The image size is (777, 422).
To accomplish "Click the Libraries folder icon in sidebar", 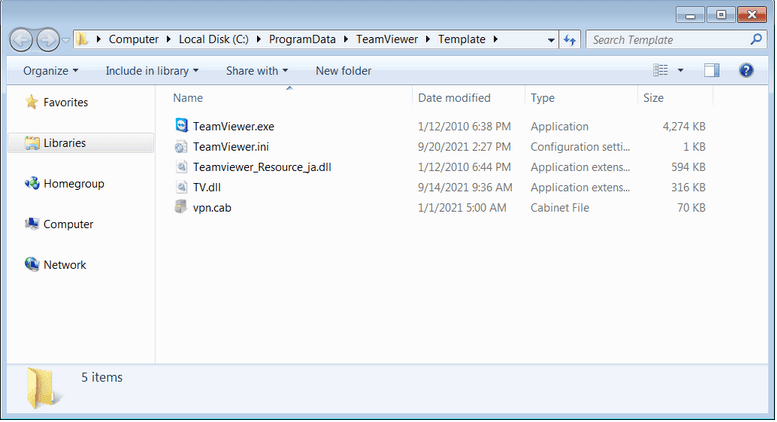I will click(x=32, y=143).
